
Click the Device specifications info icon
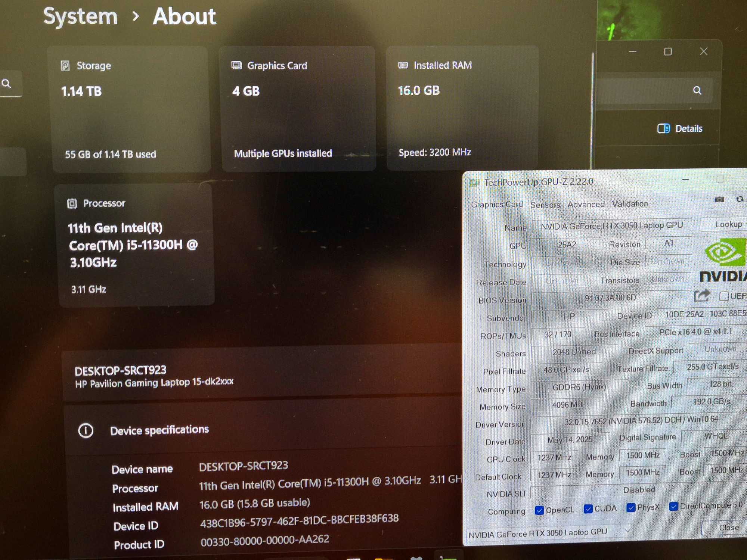pyautogui.click(x=86, y=431)
